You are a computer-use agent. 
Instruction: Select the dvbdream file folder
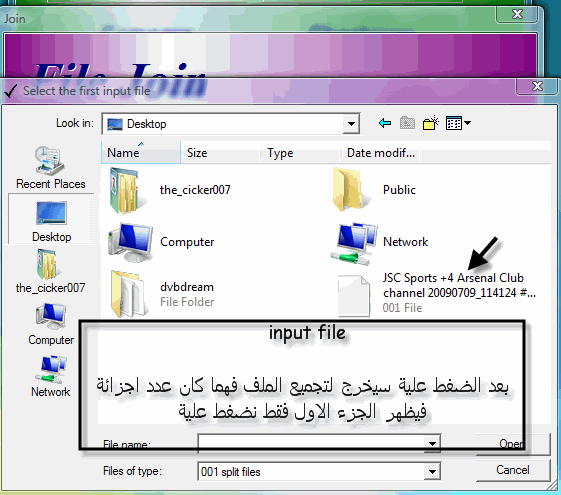point(162,294)
